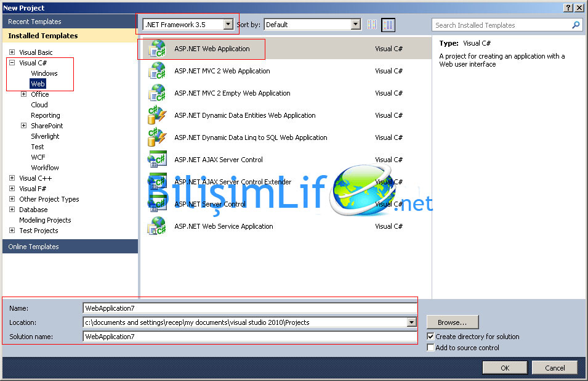Viewport: 588px width, 381px height.
Task: Select ASP.NET MVC 2 Empty Web Application name
Action: point(232,93)
